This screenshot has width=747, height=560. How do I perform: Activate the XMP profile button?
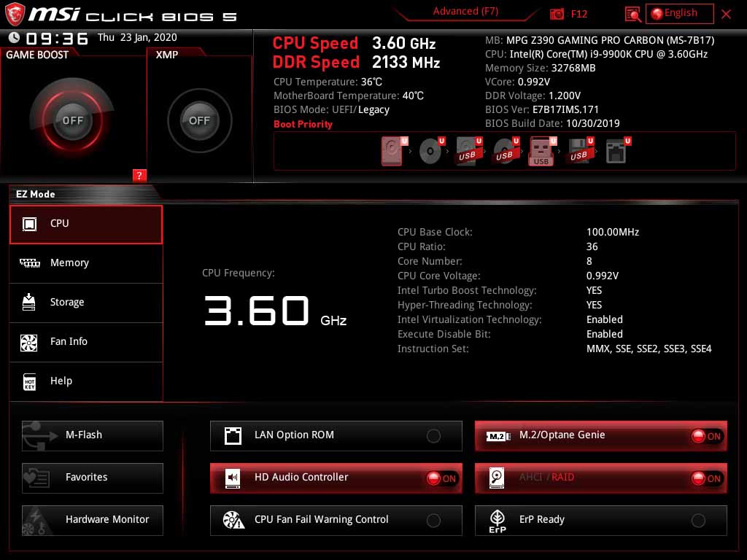[198, 120]
